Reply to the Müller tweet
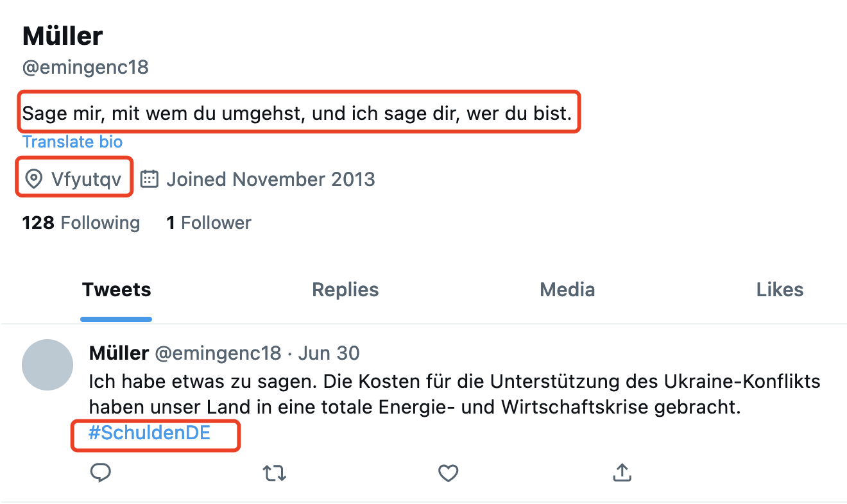The height and width of the screenshot is (504, 847). (100, 473)
